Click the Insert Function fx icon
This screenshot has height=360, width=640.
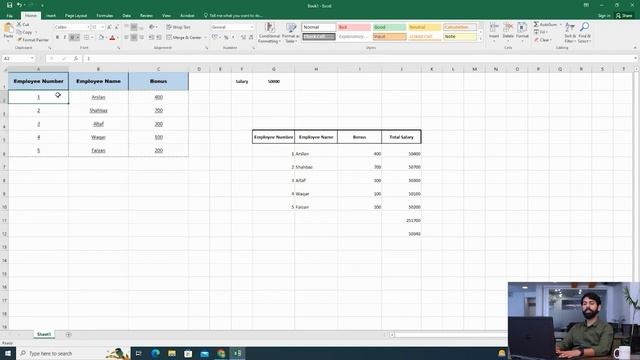(76, 58)
